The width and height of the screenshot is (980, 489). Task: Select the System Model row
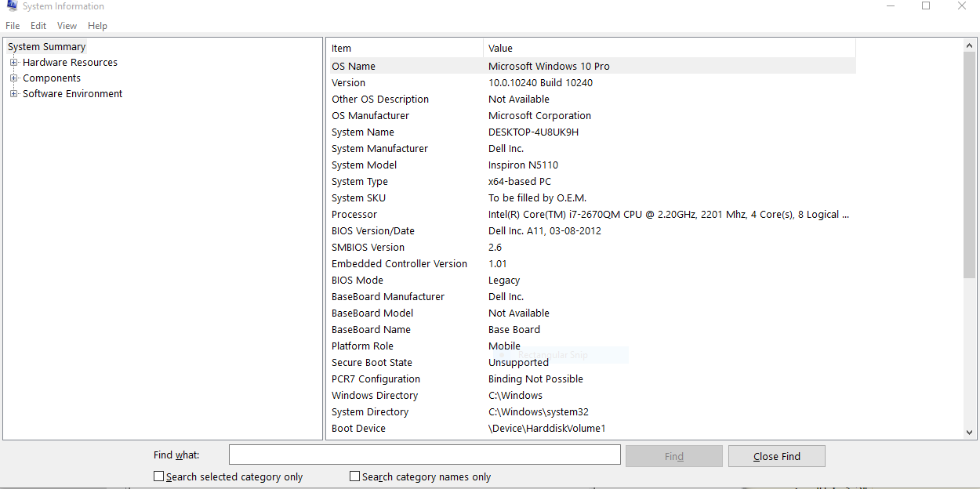pos(591,165)
